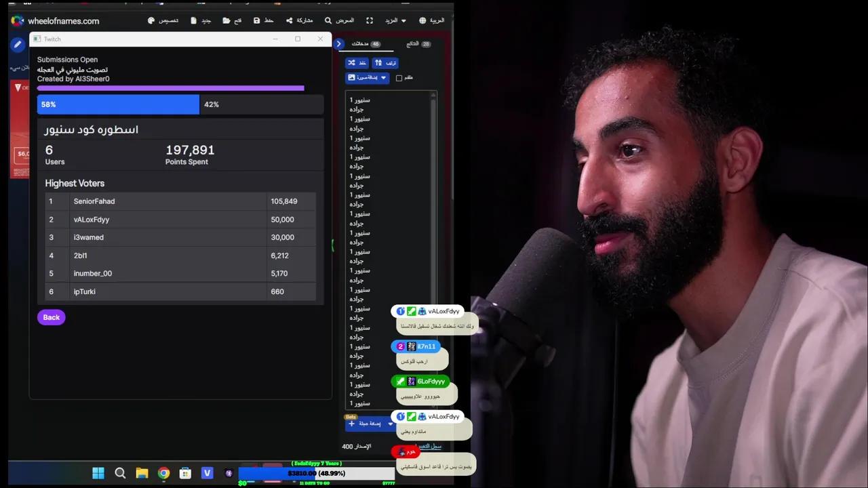Click 6LoFdyyy chat username badge

coord(420,382)
